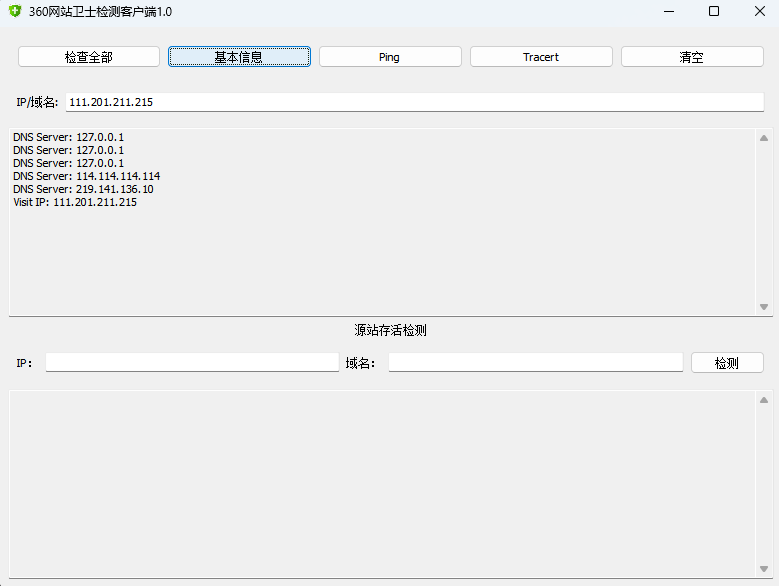Click the Visit IP result line
This screenshot has width=779, height=586.
coord(75,202)
